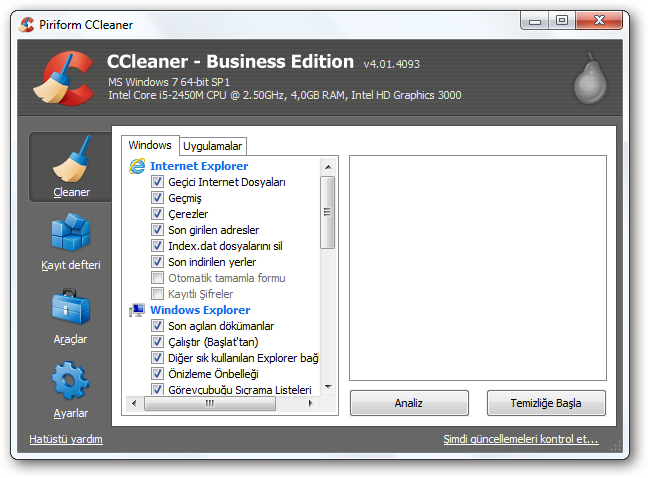Uncheck Son açılan dökümanlar option
Image resolution: width=648 pixels, height=478 pixels.
pos(157,326)
